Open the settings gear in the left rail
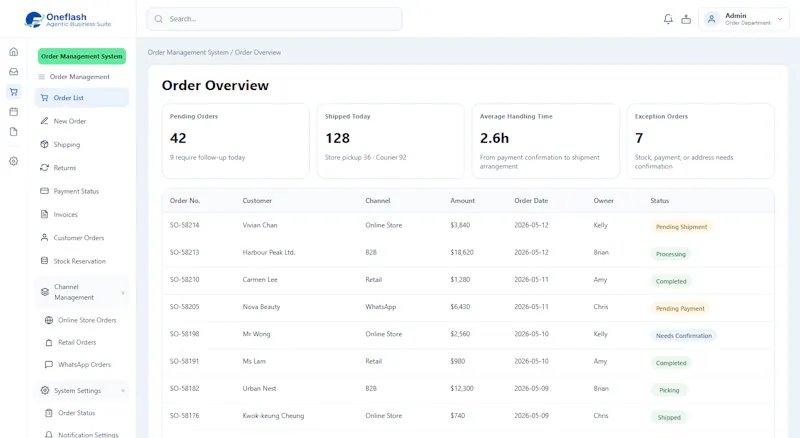Screen dimensions: 800x438 click(x=14, y=161)
